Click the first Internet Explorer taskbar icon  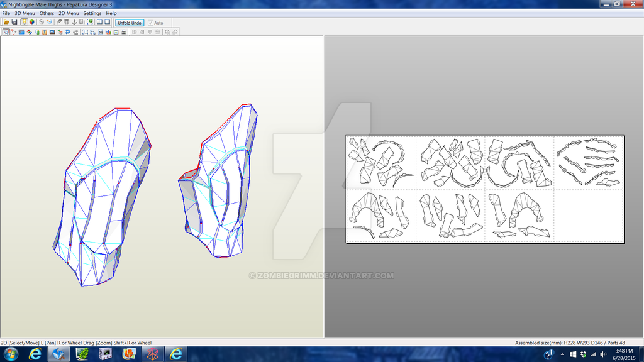pyautogui.click(x=35, y=354)
